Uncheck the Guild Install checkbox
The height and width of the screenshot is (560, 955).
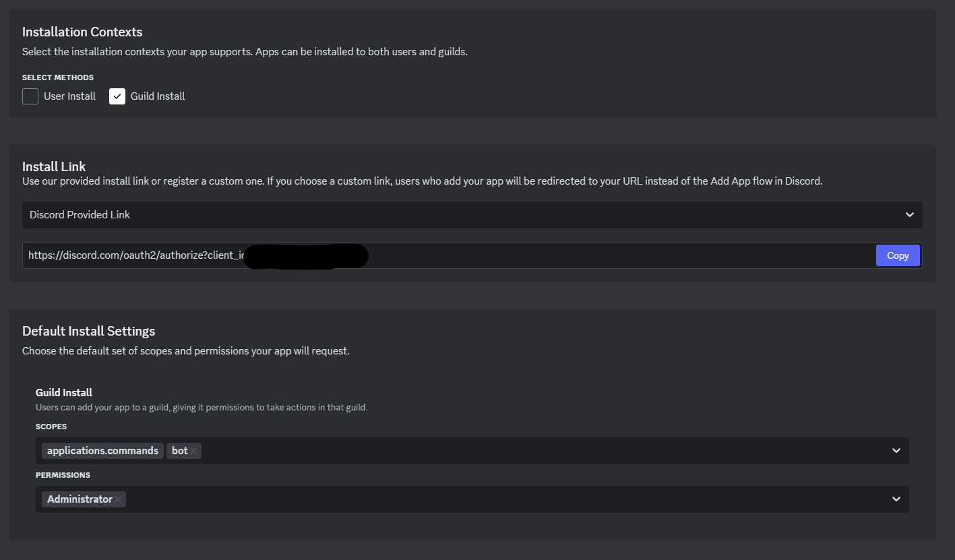tap(117, 96)
